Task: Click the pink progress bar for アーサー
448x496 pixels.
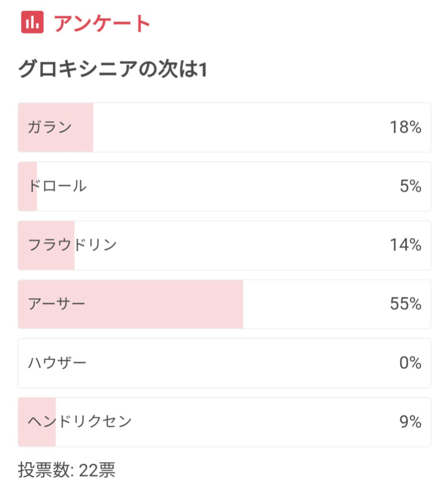Action: 131,305
